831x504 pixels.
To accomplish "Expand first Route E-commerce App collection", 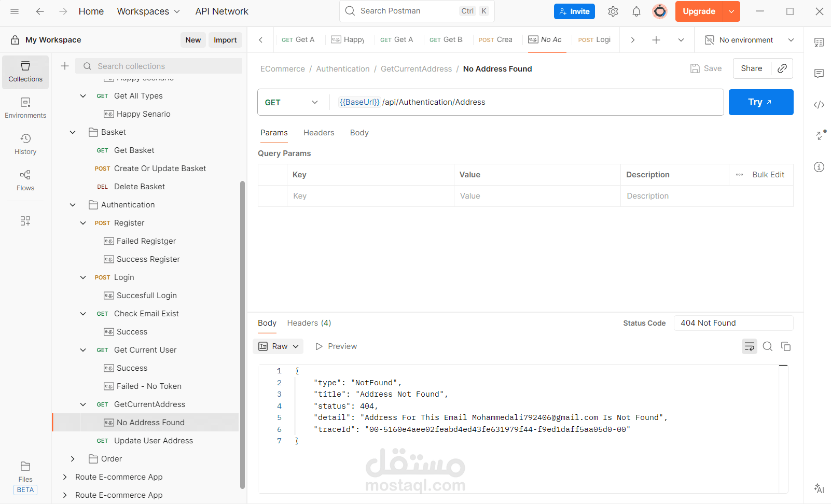I will [65, 477].
